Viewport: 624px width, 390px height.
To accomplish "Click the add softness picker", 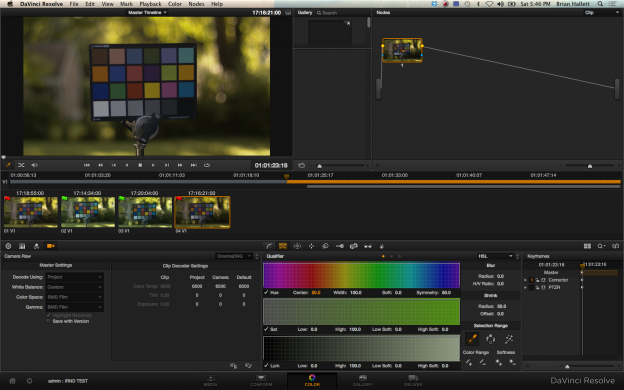I will point(499,362).
